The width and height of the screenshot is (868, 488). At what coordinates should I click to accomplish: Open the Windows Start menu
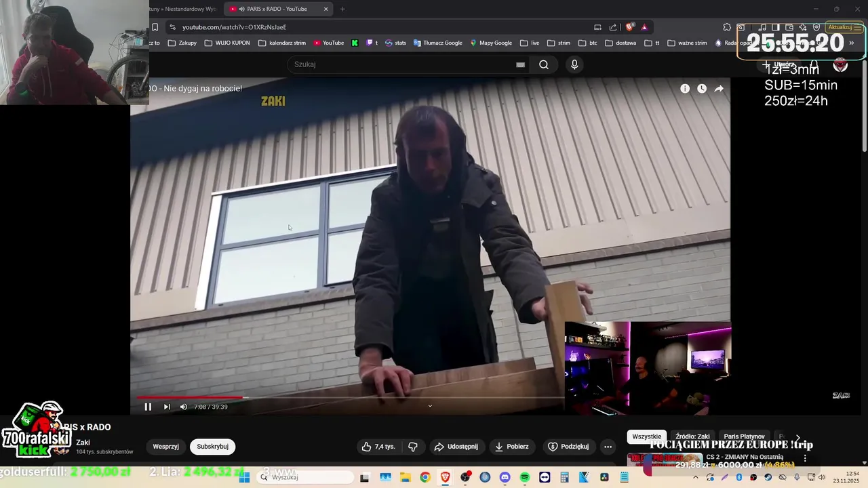245,477
